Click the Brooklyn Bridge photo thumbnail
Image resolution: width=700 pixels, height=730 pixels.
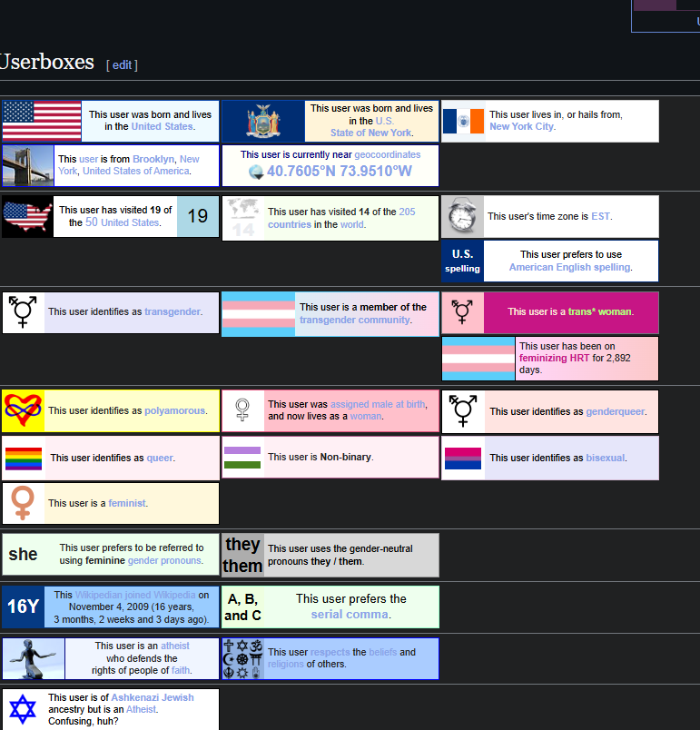pyautogui.click(x=27, y=165)
